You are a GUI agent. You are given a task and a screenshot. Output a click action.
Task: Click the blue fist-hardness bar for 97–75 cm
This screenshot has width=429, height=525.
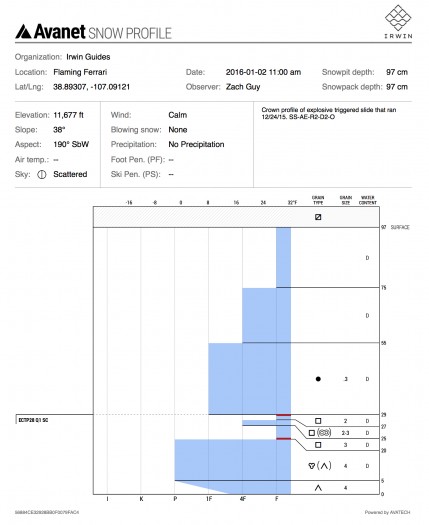[283, 257]
